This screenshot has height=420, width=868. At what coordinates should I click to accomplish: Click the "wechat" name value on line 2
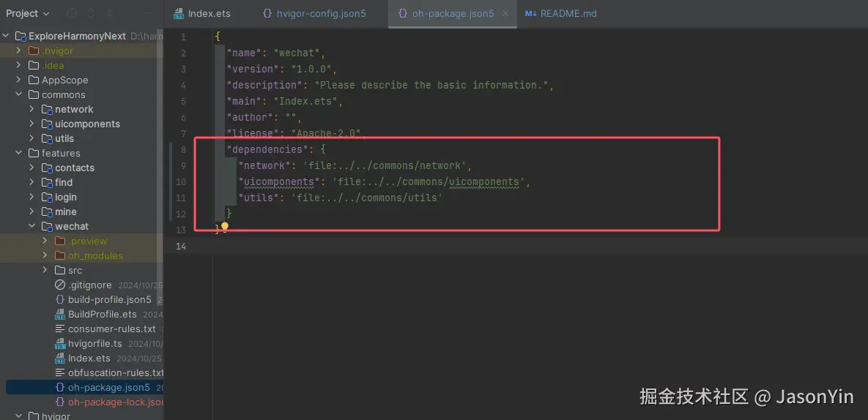(296, 53)
